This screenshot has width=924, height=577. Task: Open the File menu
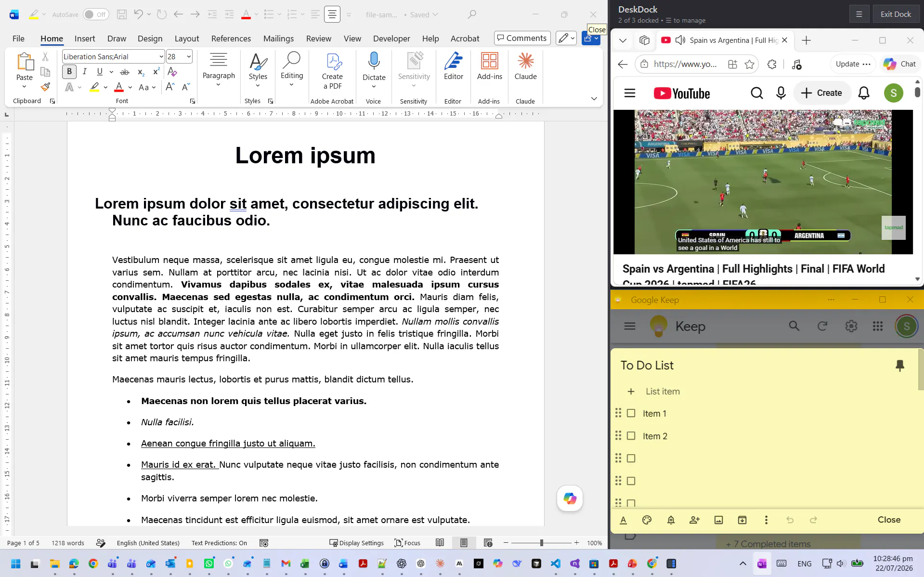[x=18, y=39]
